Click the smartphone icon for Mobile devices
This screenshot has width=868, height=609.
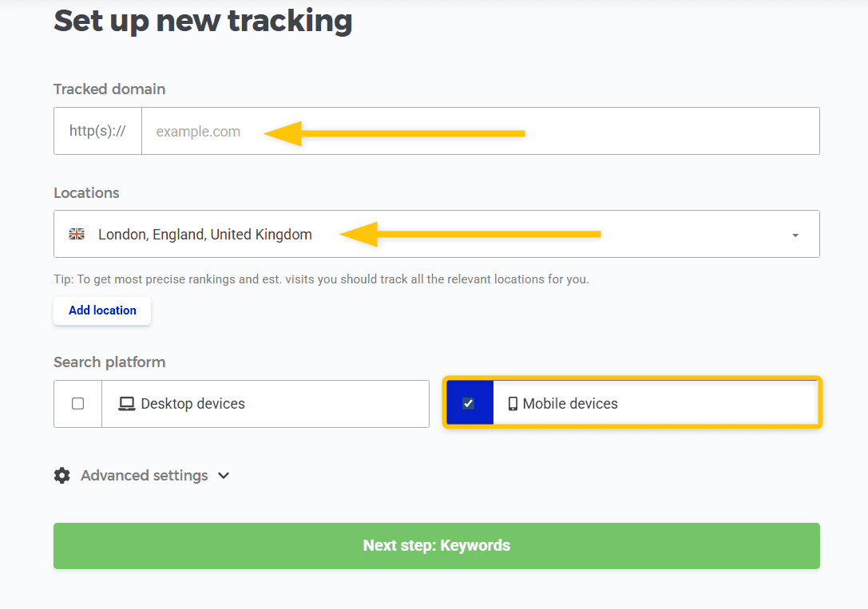click(513, 404)
